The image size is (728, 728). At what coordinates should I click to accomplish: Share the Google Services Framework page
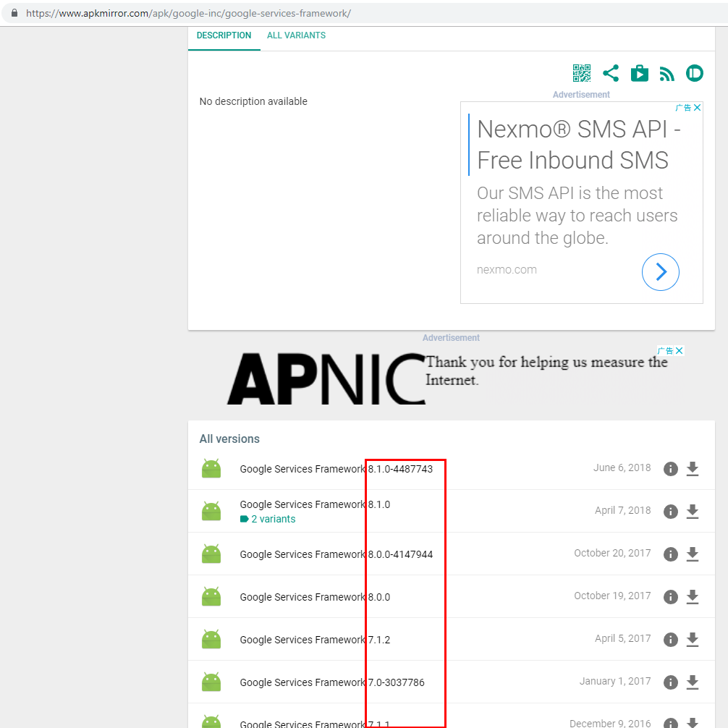point(611,72)
